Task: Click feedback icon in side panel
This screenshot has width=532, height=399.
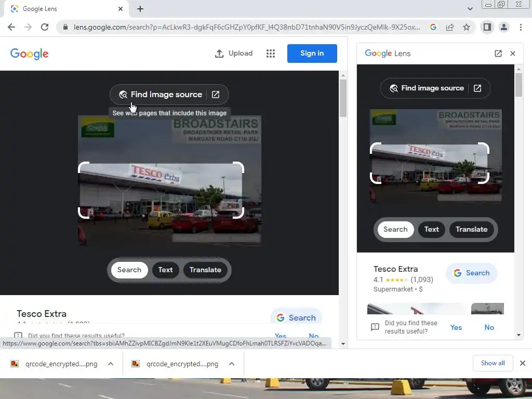Action: click(375, 327)
